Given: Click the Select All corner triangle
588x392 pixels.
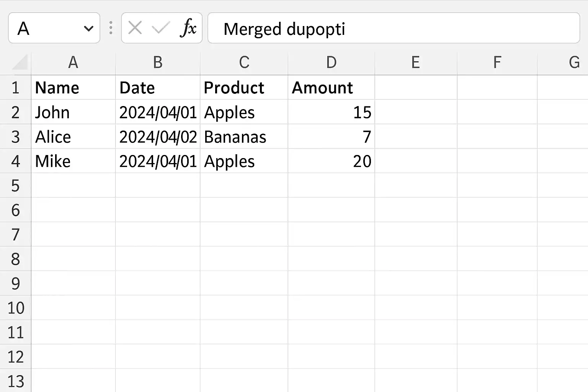Looking at the screenshot, I should (x=20, y=63).
